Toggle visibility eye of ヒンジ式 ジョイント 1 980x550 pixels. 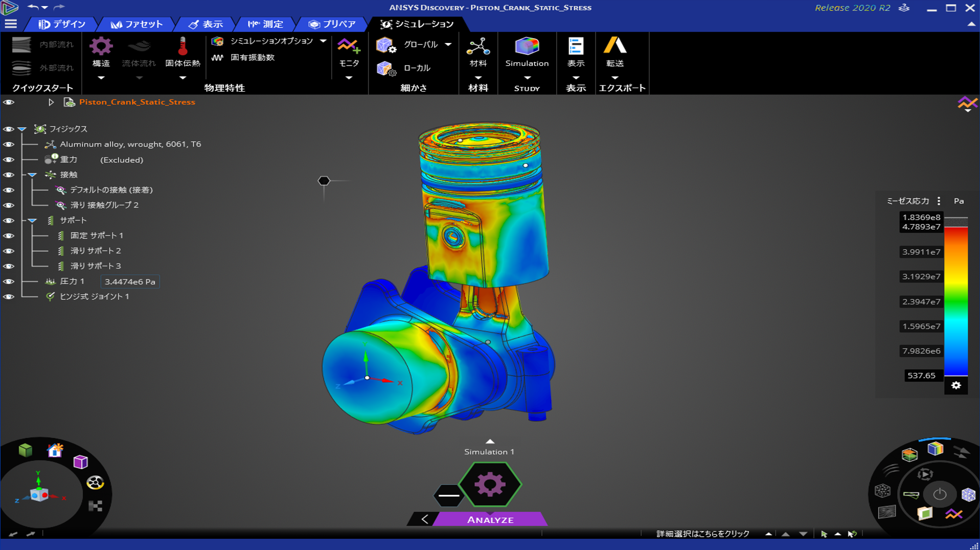(x=9, y=297)
